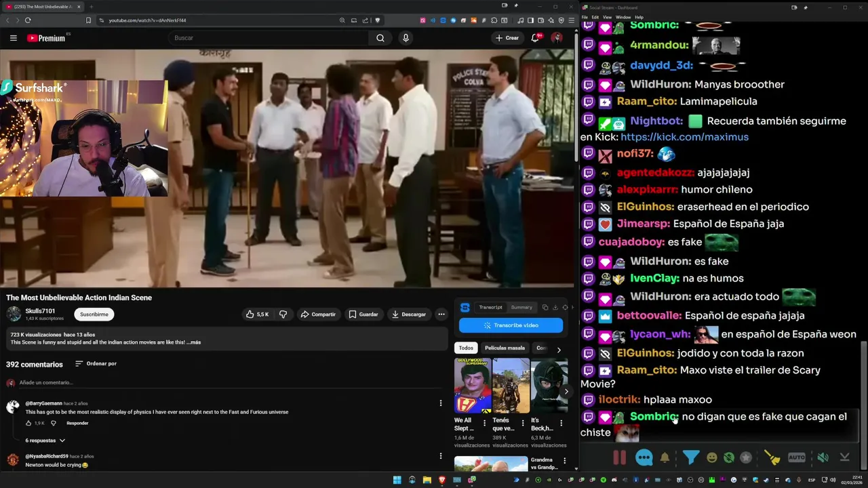868x488 pixels.
Task: Open the Crear create menu
Action: (507, 38)
